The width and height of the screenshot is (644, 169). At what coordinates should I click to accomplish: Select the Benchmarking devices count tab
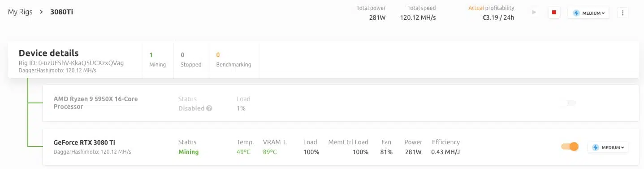pos(233,60)
